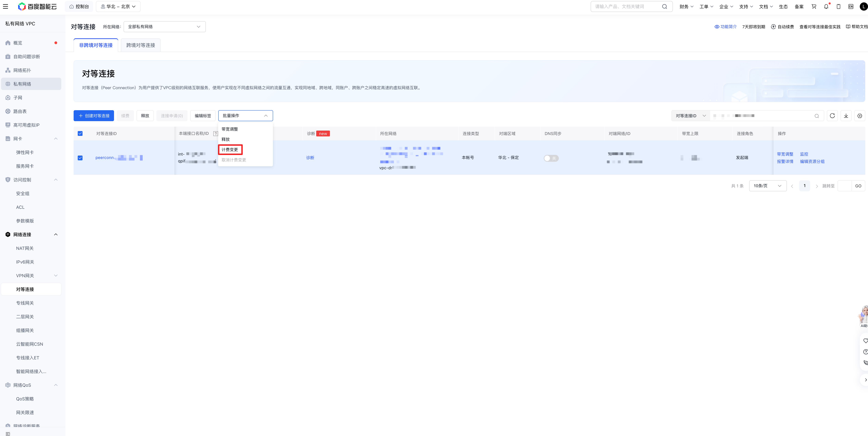The width and height of the screenshot is (868, 436).
Task: Click the 控制台 button
Action: [x=79, y=6]
